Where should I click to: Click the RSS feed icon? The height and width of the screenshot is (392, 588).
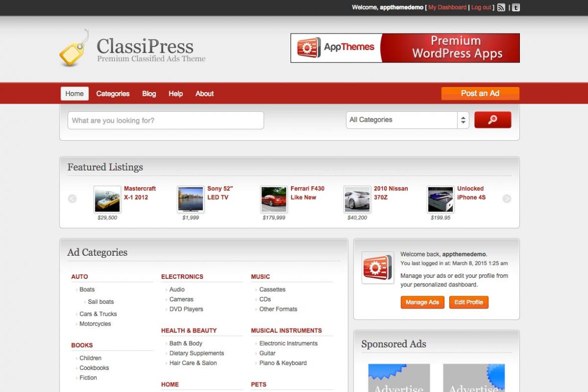click(501, 8)
